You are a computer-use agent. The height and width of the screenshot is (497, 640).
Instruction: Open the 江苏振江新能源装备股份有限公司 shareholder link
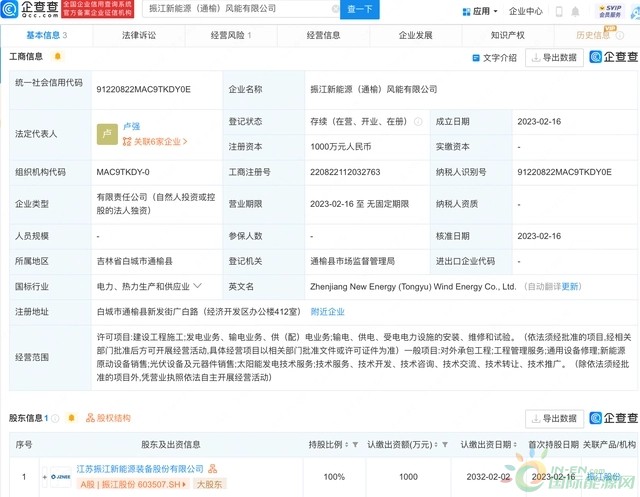click(x=142, y=469)
